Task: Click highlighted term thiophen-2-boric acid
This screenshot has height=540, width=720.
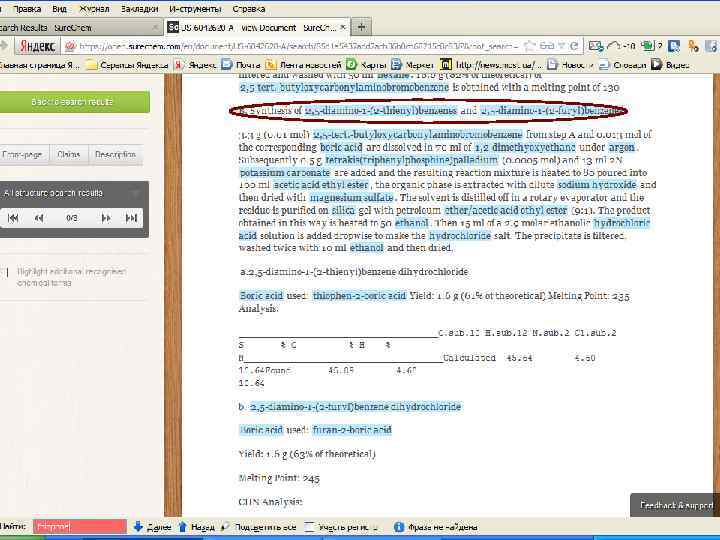Action: [x=360, y=295]
